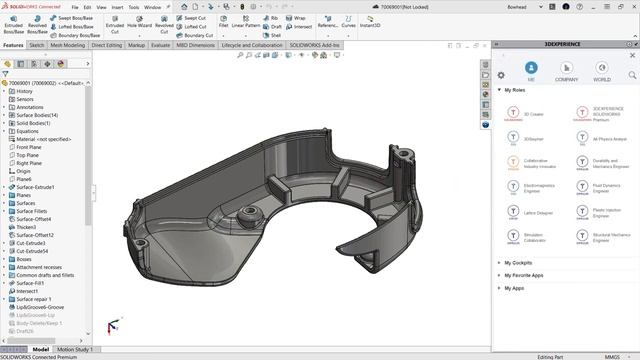
Task: Pick the Shell feature tool
Action: point(272,35)
